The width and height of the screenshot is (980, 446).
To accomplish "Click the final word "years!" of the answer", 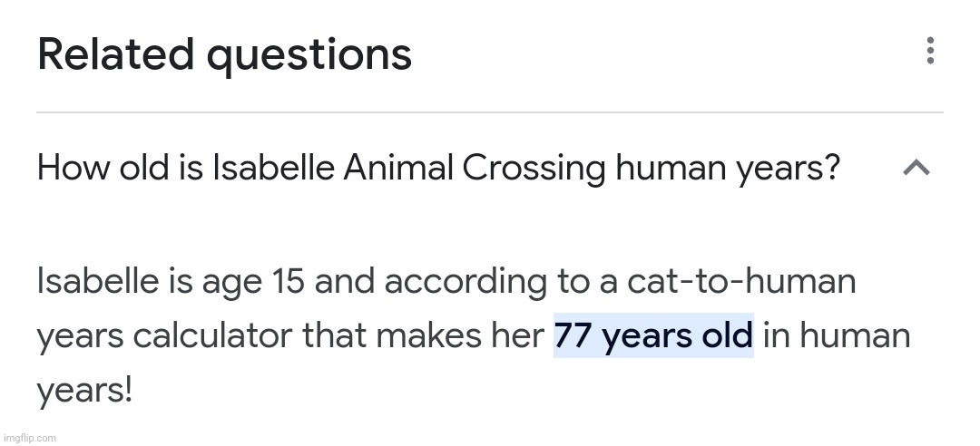I will 84,391.
